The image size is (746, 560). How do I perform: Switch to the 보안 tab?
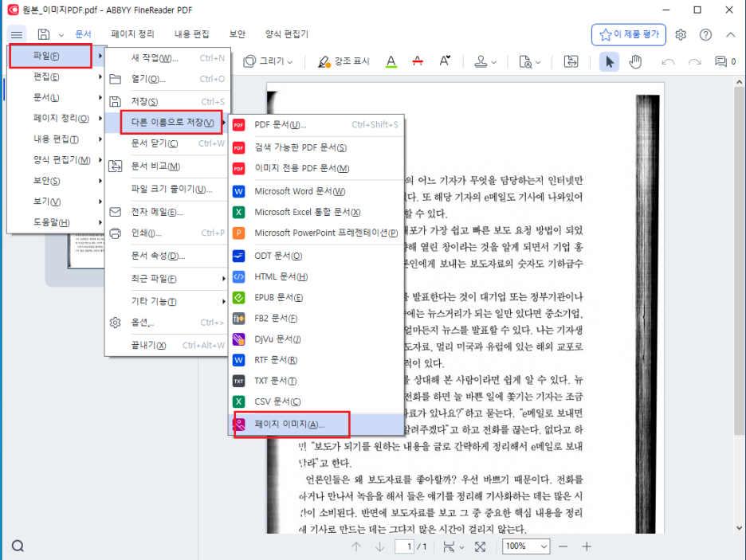pyautogui.click(x=237, y=34)
